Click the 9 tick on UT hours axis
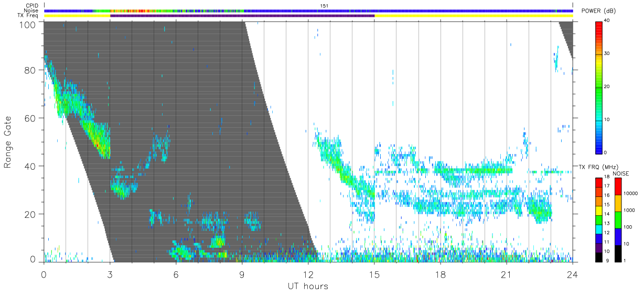Viewport: 644px width, 297px height. (242, 273)
